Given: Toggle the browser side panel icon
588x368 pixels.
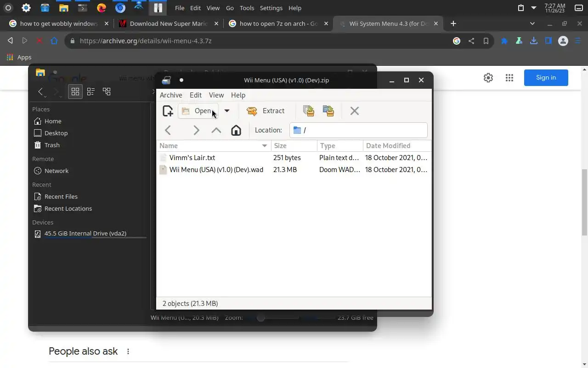Looking at the screenshot, I should (x=548, y=41).
